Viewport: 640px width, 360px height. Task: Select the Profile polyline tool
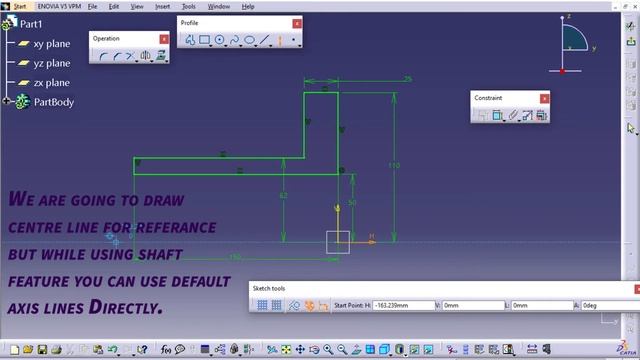coord(190,40)
